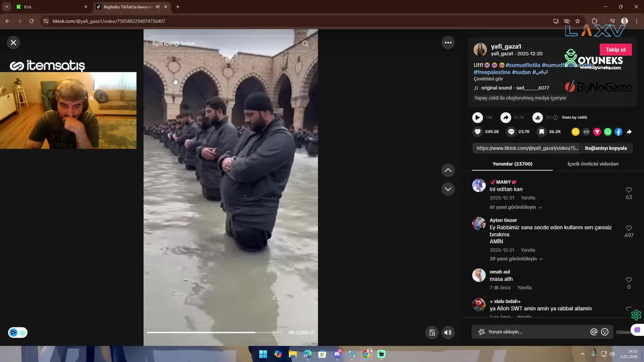
Task: Go back with the browser back arrow
Action: [x=7, y=21]
